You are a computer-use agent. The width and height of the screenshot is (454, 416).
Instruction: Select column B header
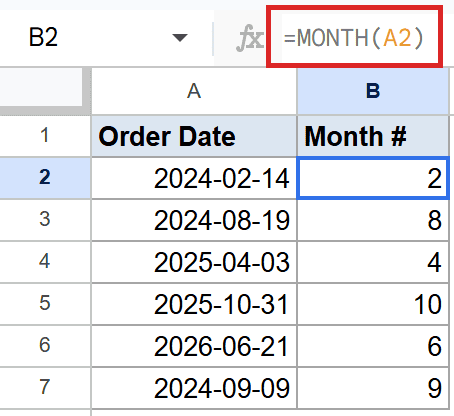(x=373, y=91)
